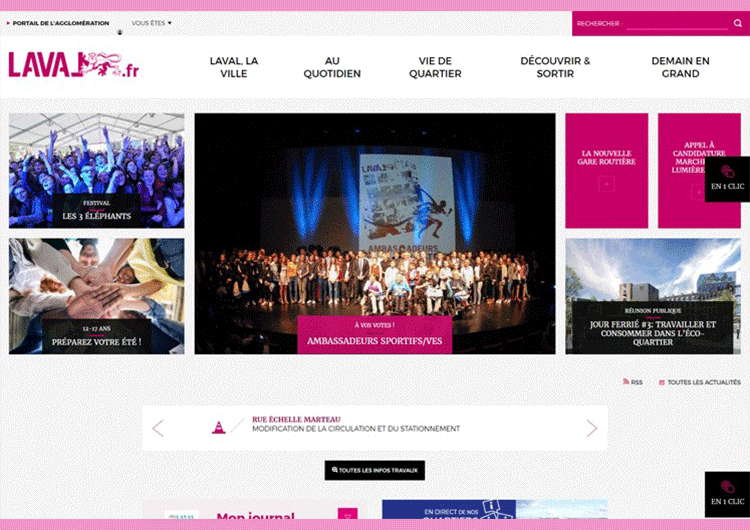Image resolution: width=750 pixels, height=530 pixels.
Task: Open the upper En 1 Clic panel
Action: pos(727,179)
